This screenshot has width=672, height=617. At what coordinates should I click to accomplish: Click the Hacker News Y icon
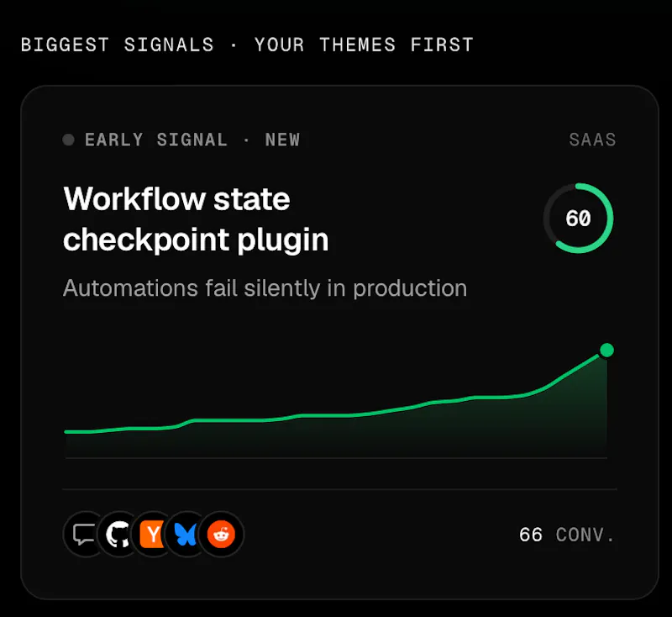point(153,535)
